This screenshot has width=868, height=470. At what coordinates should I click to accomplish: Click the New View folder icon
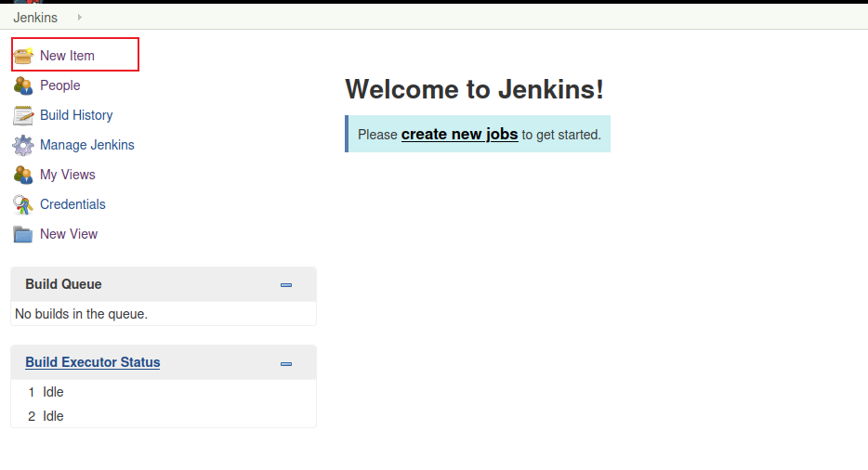tap(23, 234)
